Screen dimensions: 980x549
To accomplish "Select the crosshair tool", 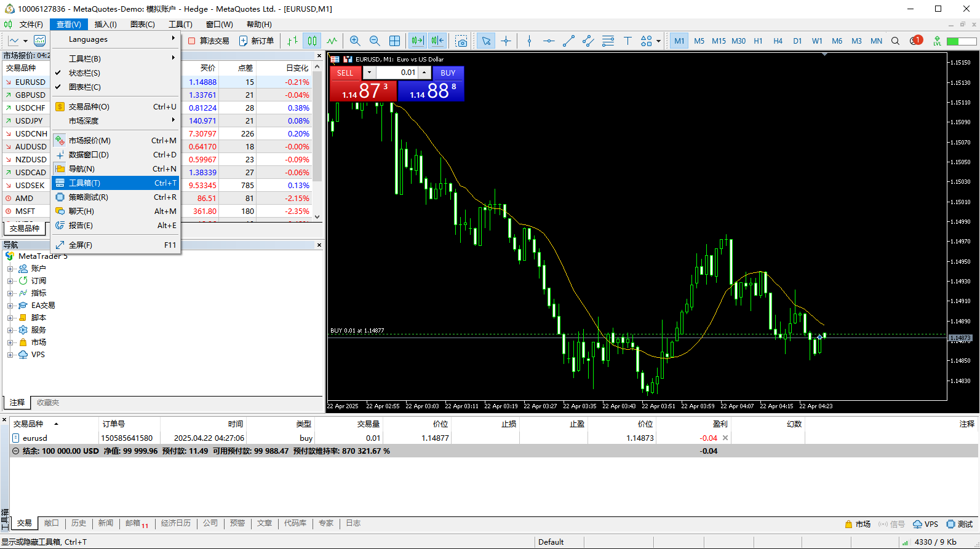I will (x=506, y=41).
